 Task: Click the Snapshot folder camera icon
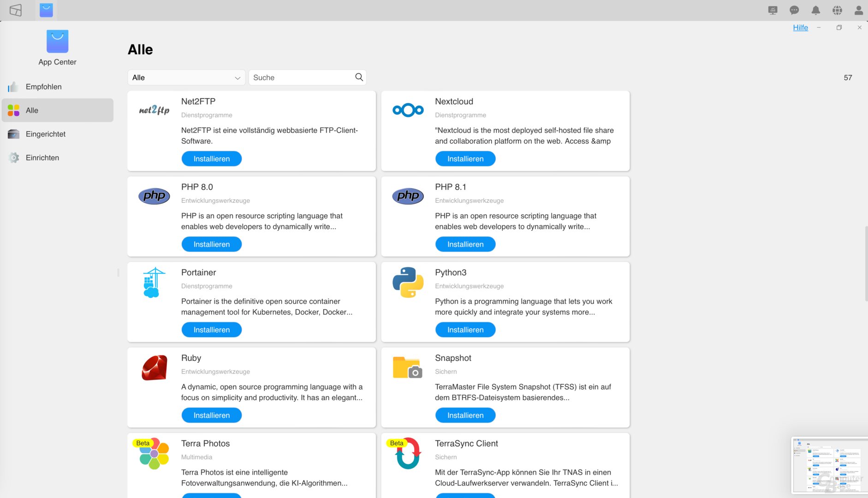407,368
